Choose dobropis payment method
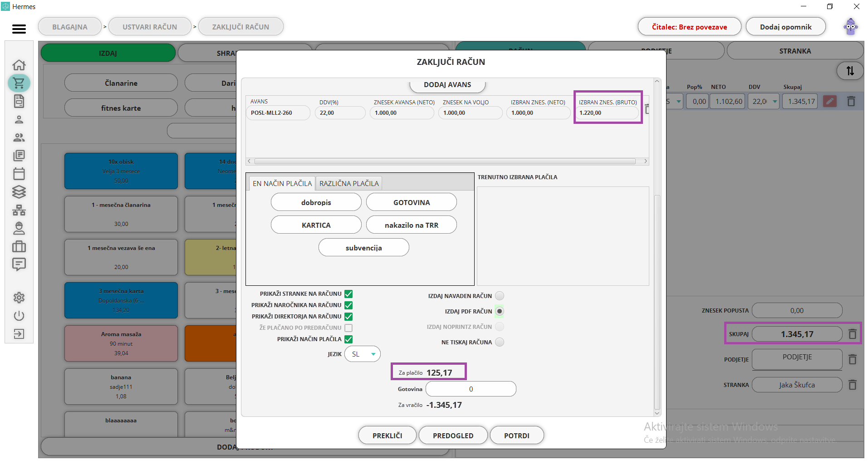 coord(316,202)
